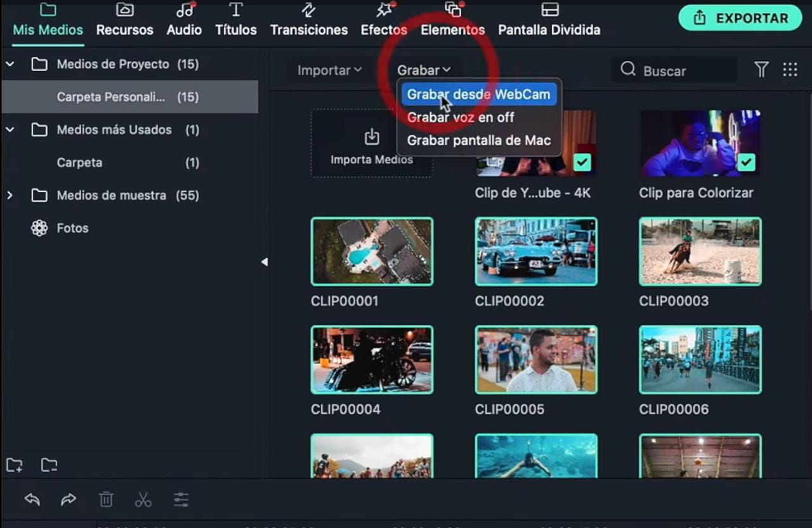This screenshot has height=528, width=812.
Task: Collapse the left panel with the arrow
Action: click(265, 261)
